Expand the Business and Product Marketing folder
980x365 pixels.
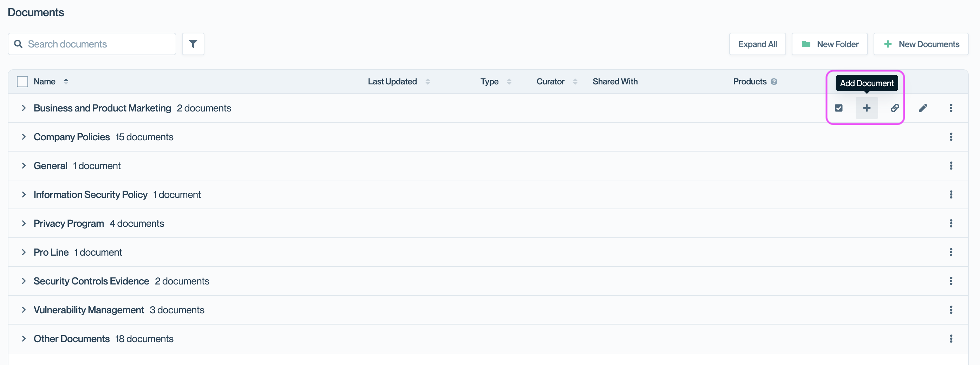pyautogui.click(x=24, y=108)
